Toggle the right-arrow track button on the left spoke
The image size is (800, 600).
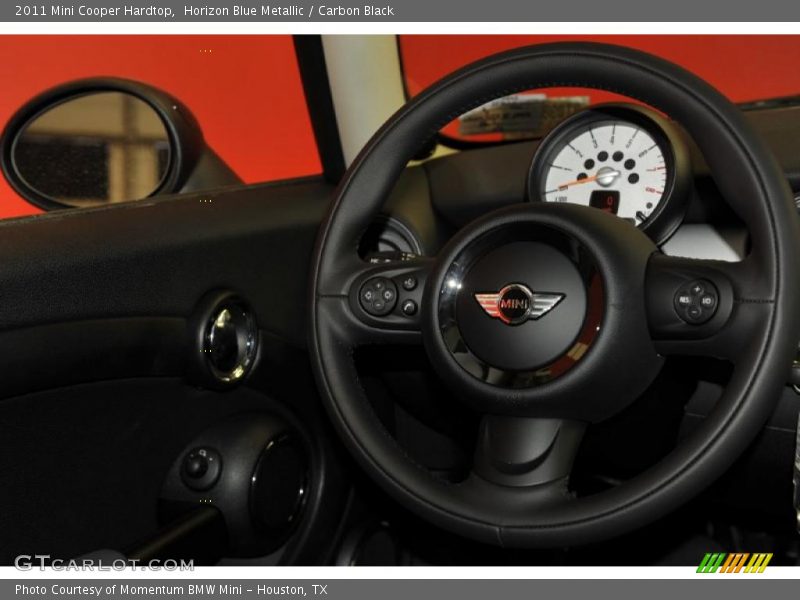(388, 294)
